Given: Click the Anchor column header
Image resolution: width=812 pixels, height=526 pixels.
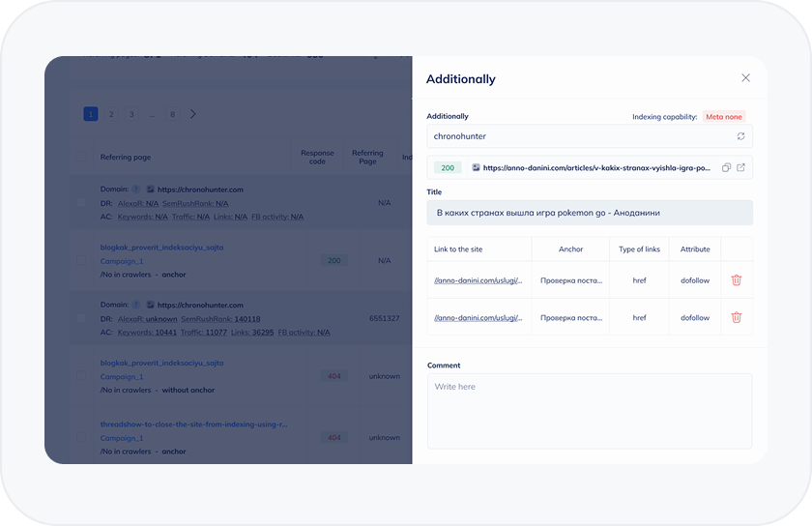Looking at the screenshot, I should (570, 249).
